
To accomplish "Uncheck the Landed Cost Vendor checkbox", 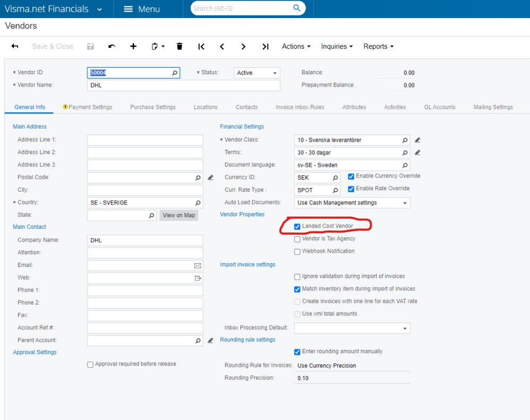I will [x=297, y=226].
